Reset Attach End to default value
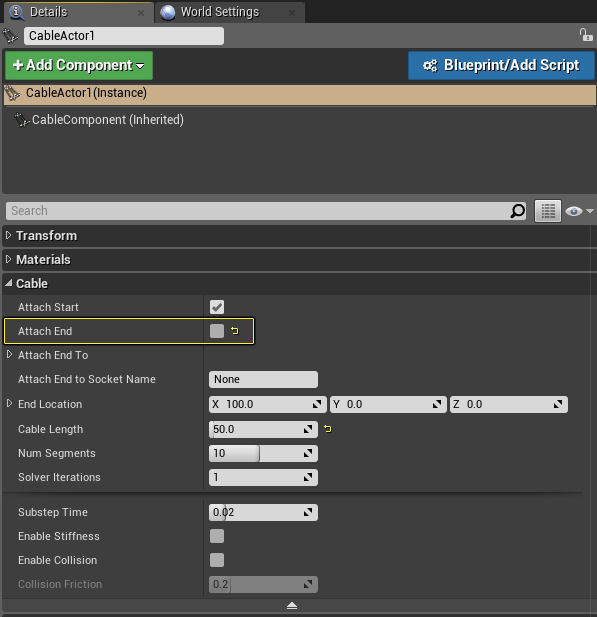Screen dimensions: 597x617 [235, 331]
